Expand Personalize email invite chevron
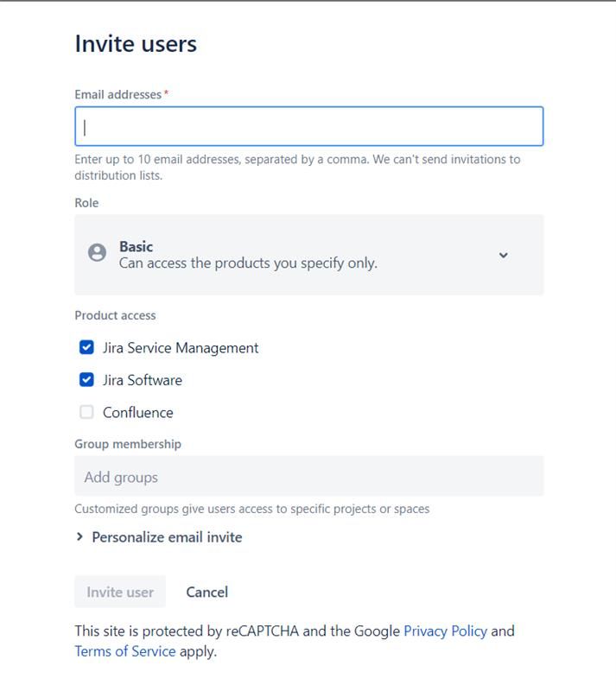 79,536
